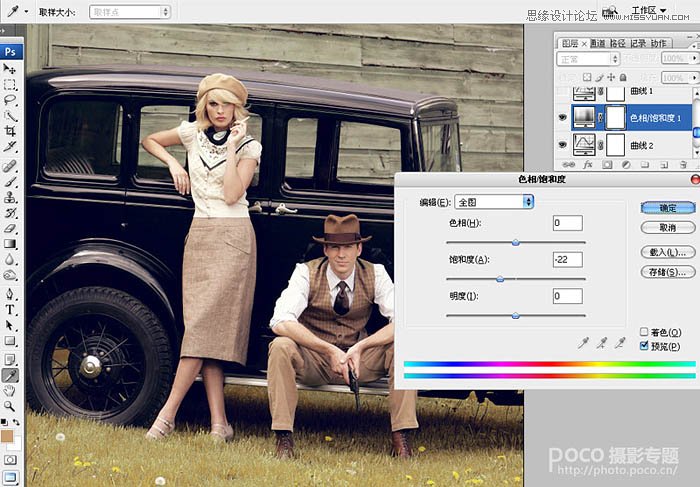Select the Rectangular Marquee tool

tap(9, 84)
